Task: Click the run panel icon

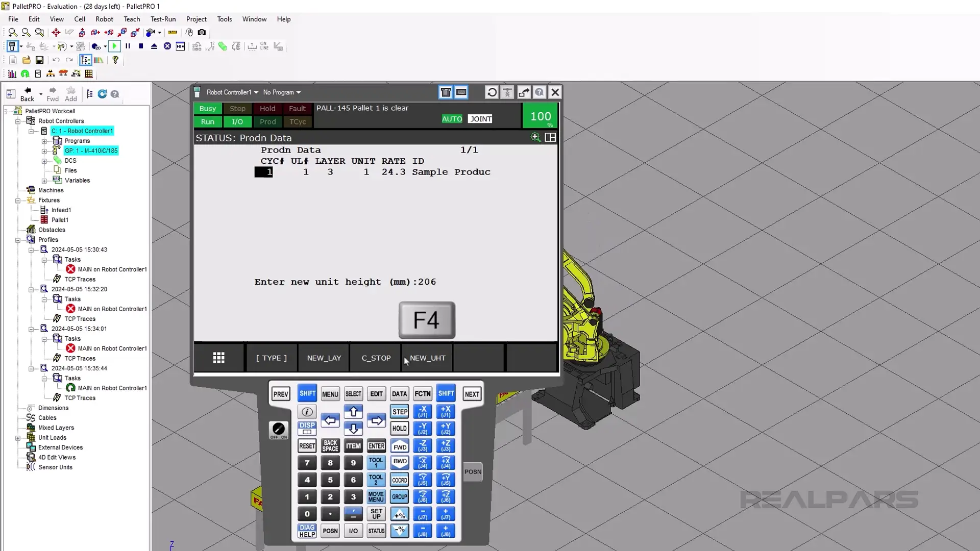Action: (180, 46)
